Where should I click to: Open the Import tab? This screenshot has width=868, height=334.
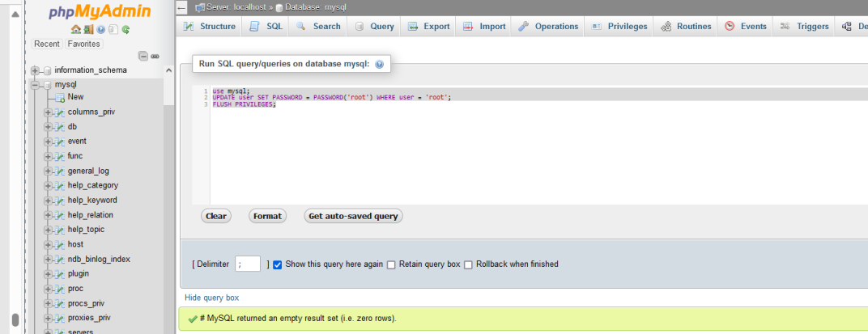coord(484,27)
